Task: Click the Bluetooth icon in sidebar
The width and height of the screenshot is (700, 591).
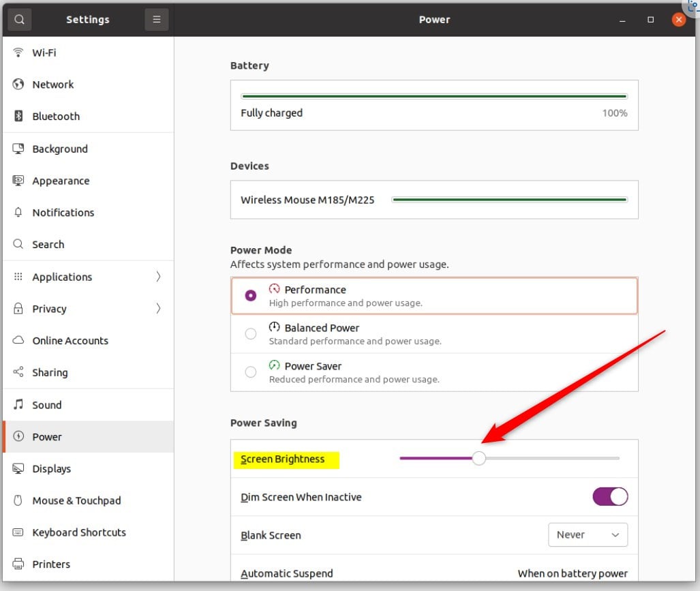Action: pyautogui.click(x=18, y=117)
